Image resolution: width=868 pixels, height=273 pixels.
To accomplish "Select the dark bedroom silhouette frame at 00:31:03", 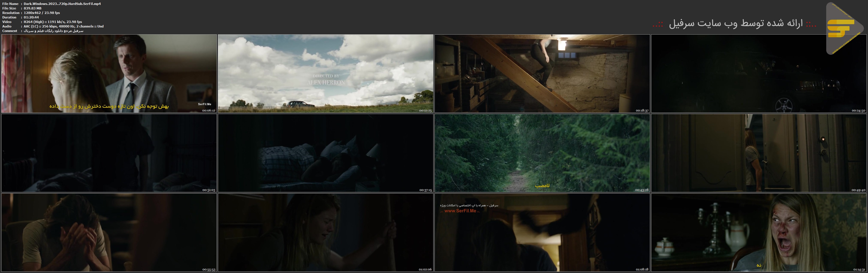I will 109,153.
